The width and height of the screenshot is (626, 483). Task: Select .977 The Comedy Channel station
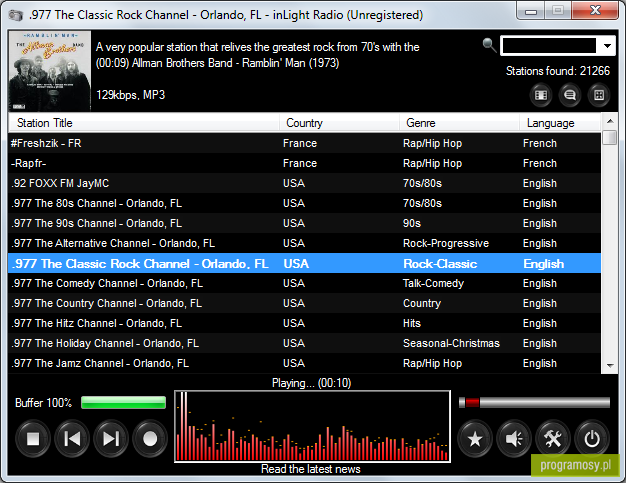coord(304,283)
